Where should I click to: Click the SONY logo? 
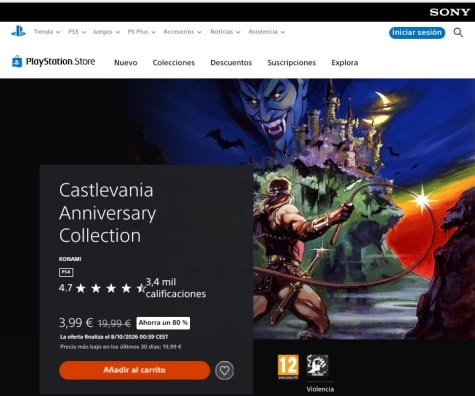[450, 12]
